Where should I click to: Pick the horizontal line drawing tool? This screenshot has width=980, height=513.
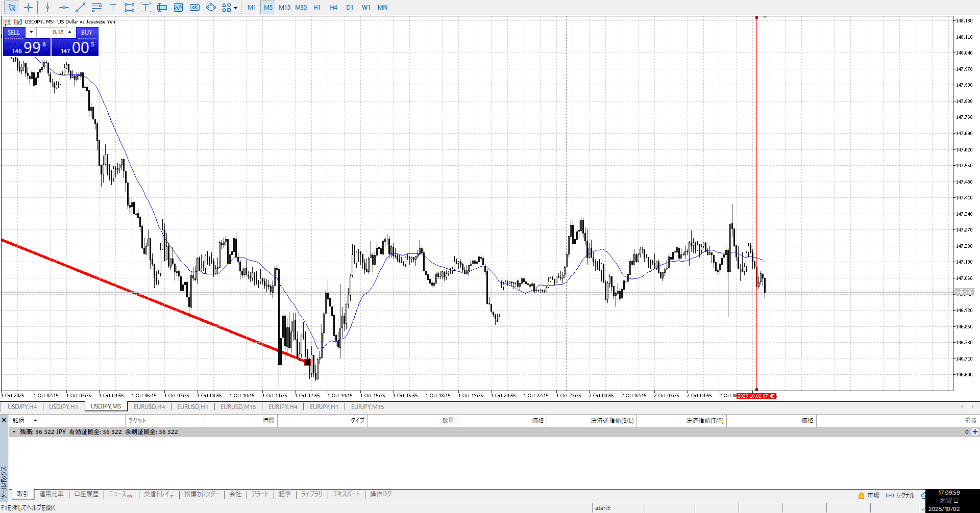pyautogui.click(x=64, y=8)
